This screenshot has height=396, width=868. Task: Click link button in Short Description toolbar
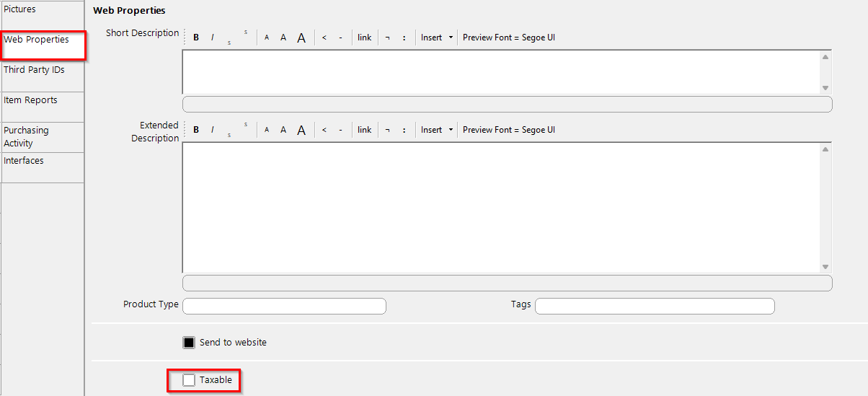(x=365, y=38)
